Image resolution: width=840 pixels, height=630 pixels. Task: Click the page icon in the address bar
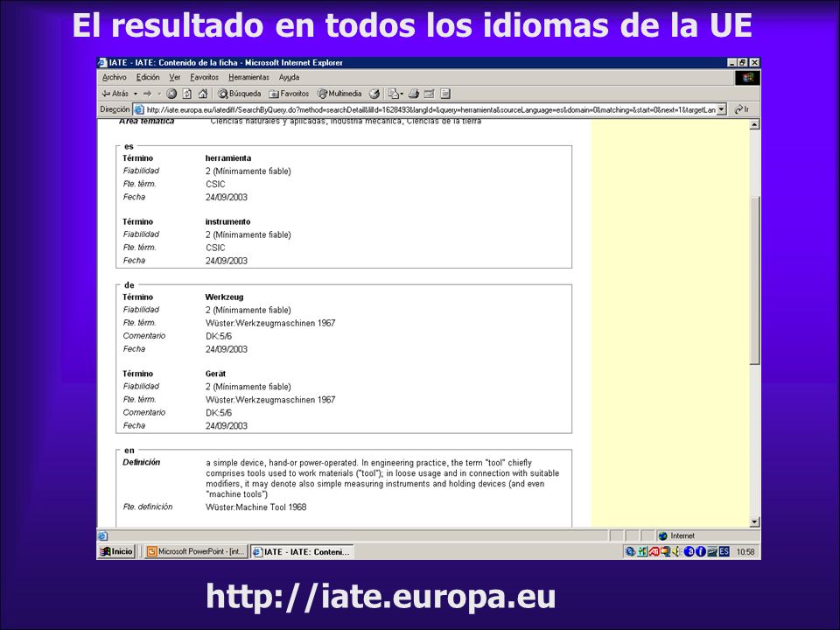[x=139, y=109]
